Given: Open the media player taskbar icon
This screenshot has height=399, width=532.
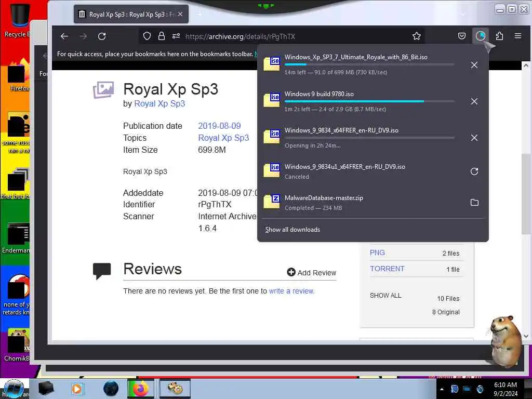Looking at the screenshot, I should [x=77, y=389].
